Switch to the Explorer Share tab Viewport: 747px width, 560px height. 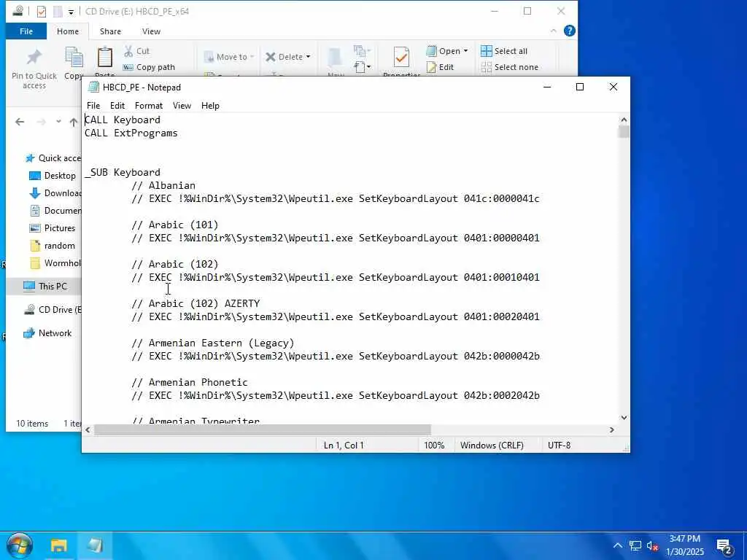110,31
